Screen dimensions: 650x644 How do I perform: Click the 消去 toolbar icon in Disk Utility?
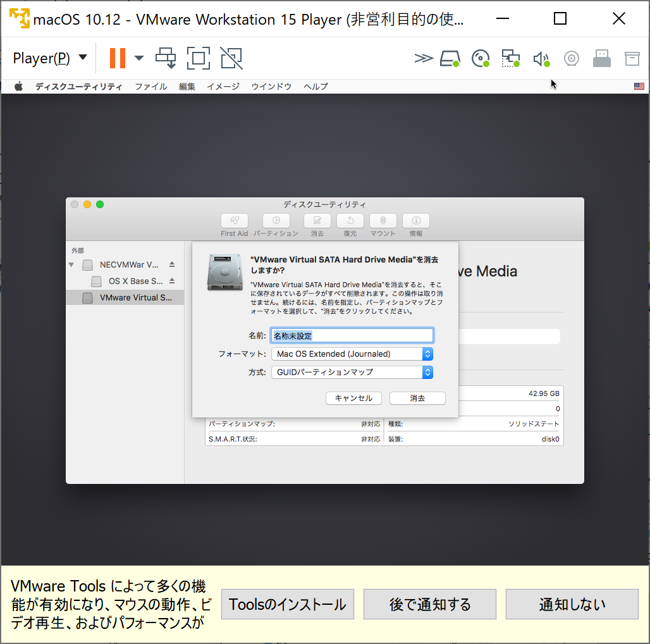[317, 221]
